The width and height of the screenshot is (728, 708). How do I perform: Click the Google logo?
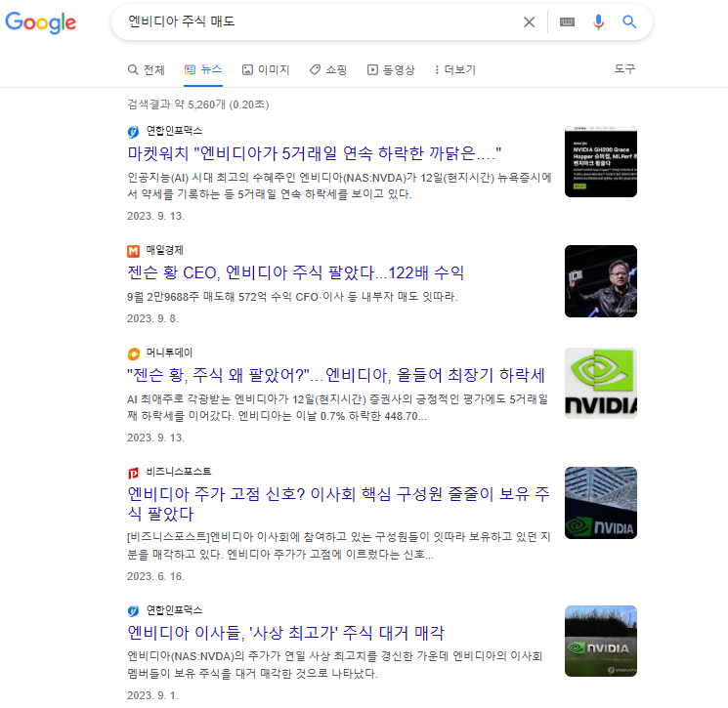click(x=41, y=22)
